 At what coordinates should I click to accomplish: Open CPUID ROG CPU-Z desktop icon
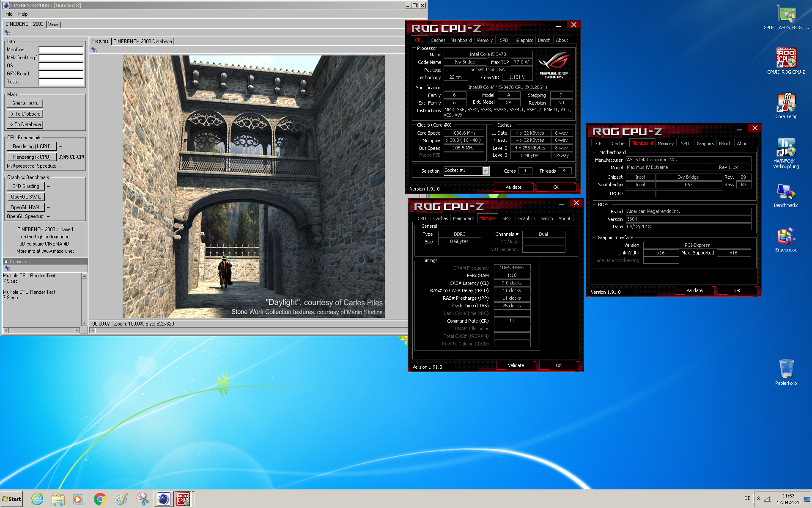click(x=786, y=61)
